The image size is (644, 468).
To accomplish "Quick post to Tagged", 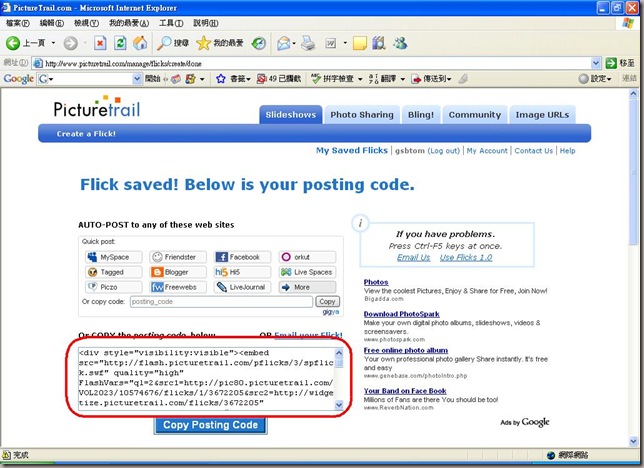I will tap(114, 272).
